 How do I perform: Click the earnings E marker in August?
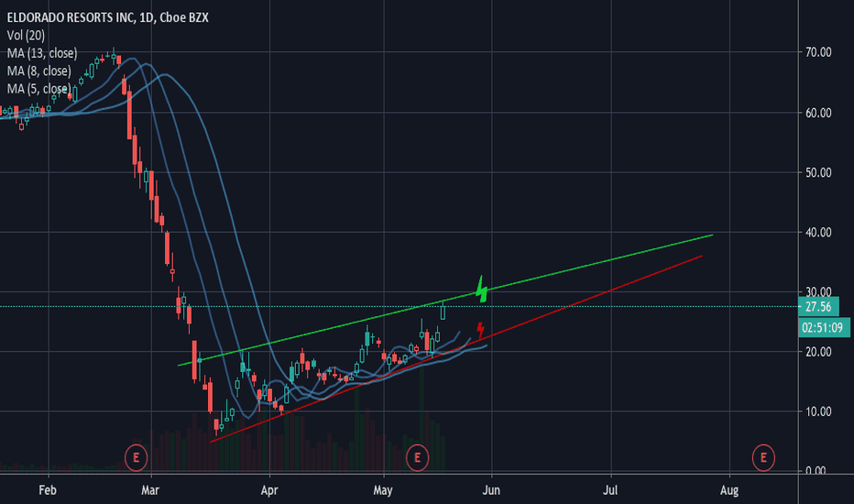point(763,457)
